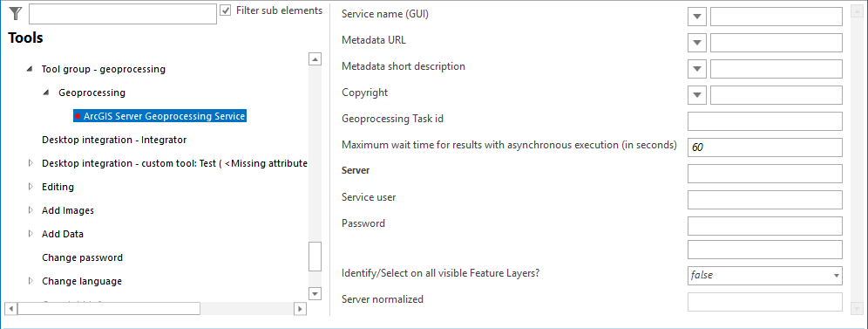Expand the Change language tree node
Viewport: 868px width, 329px height.
click(31, 281)
